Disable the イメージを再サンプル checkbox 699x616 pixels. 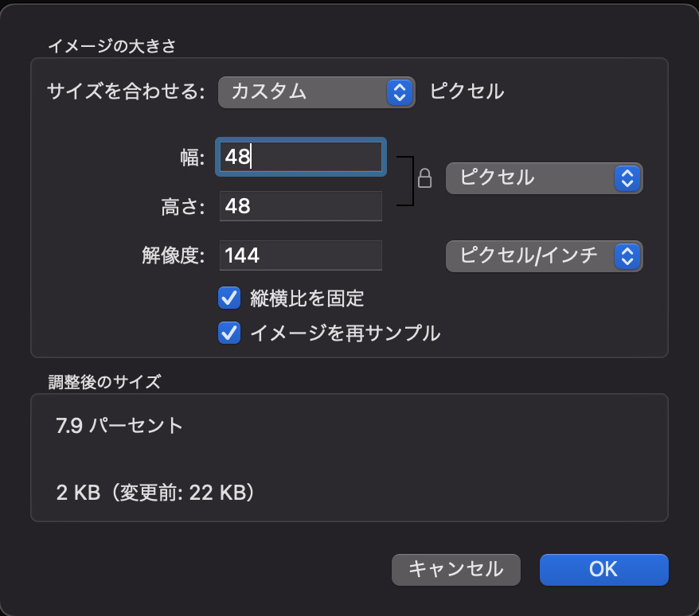point(228,333)
